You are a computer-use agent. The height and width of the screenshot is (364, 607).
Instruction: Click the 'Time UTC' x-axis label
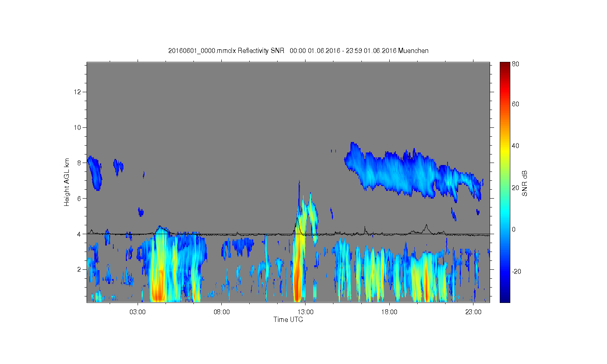pyautogui.click(x=288, y=320)
